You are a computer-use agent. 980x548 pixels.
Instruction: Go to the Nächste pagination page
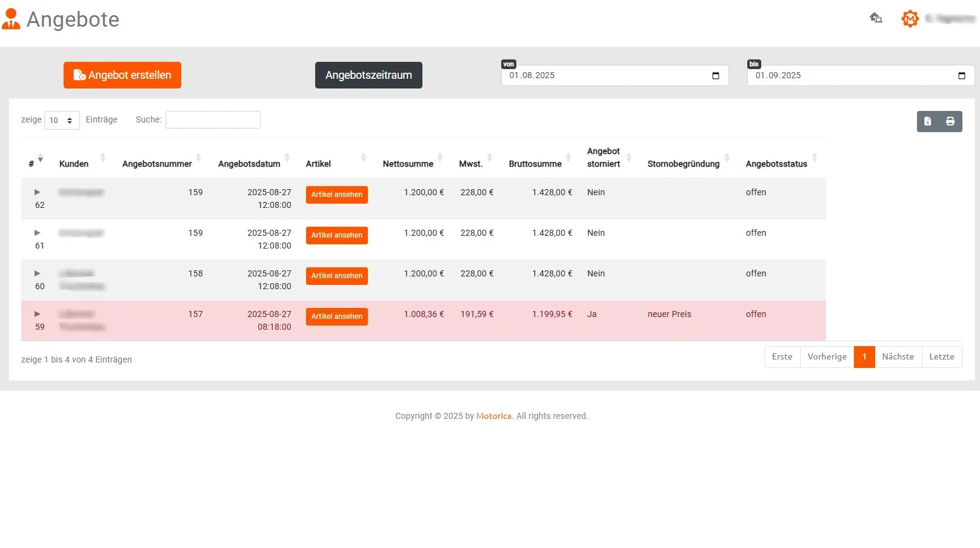coord(898,357)
